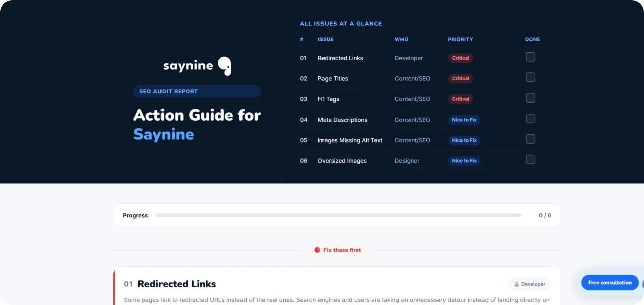Screen dimensions: 644x305
Task: Click the Progress bar track
Action: point(338,215)
